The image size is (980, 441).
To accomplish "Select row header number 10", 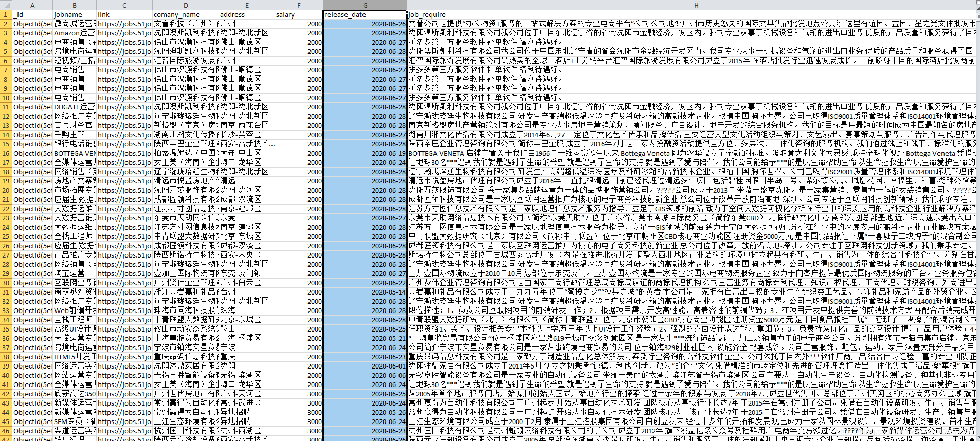I will (6, 98).
